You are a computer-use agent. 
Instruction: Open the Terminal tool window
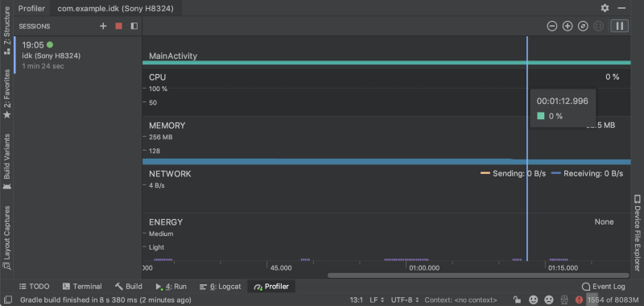pyautogui.click(x=82, y=287)
